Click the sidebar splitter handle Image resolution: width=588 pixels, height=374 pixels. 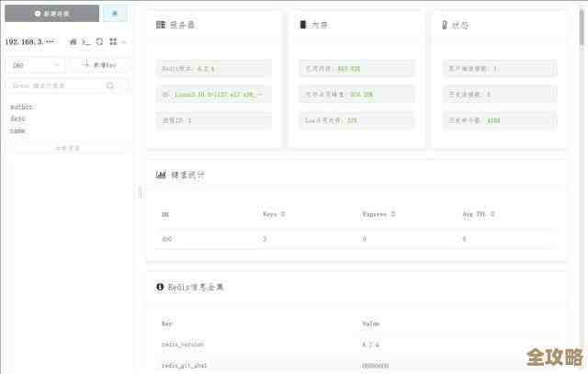141,192
